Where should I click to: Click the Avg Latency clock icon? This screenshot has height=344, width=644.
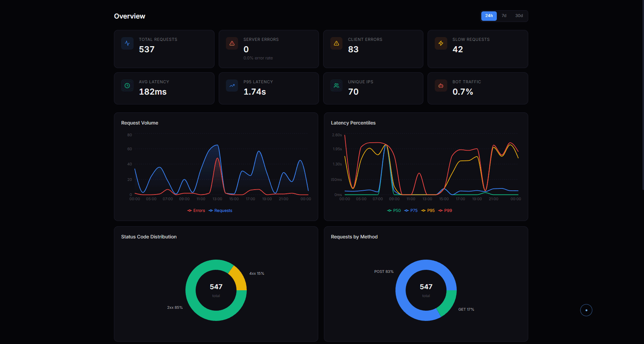(127, 86)
